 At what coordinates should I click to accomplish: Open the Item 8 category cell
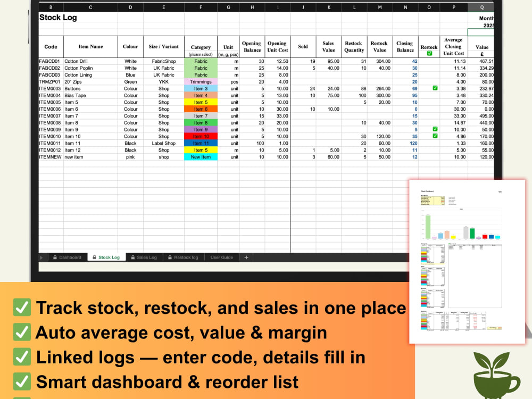pyautogui.click(x=201, y=123)
